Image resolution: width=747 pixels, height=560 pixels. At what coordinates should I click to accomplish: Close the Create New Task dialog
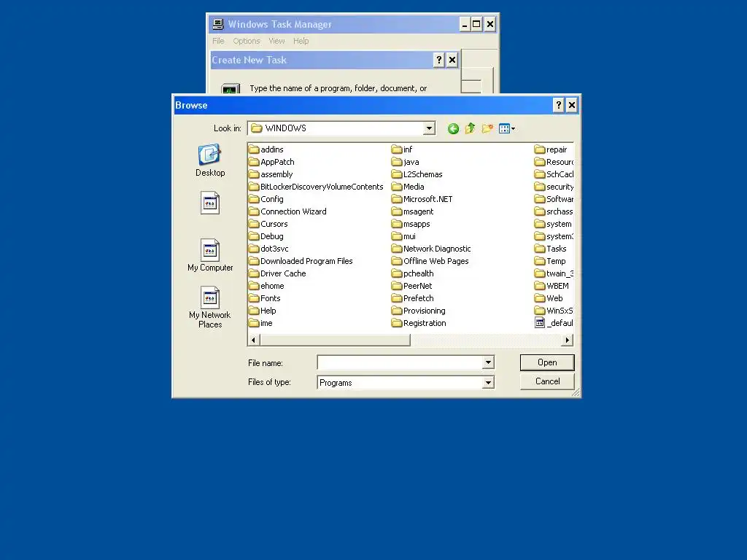(452, 60)
